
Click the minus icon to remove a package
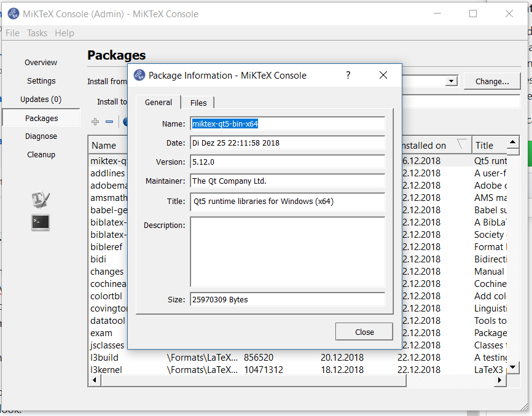(111, 122)
